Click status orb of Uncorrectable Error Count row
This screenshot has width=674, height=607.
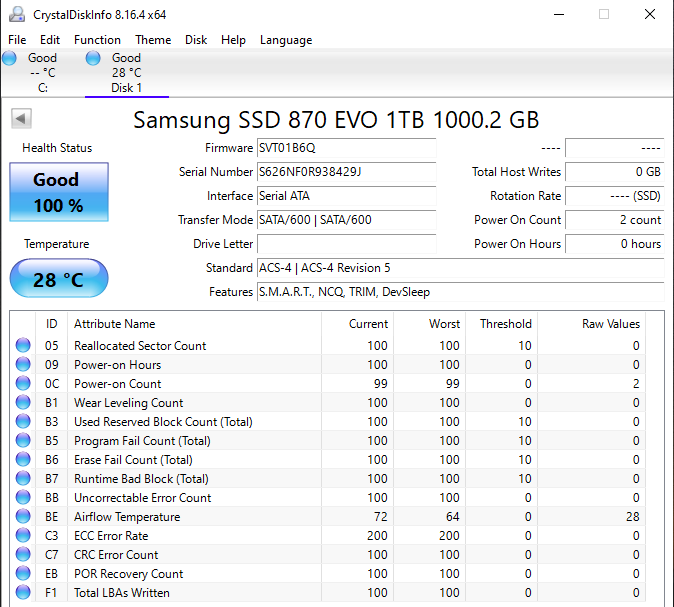pos(23,497)
